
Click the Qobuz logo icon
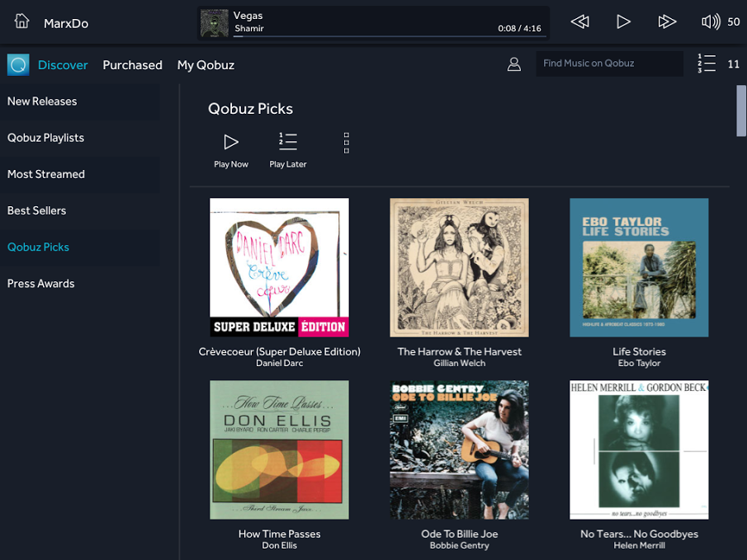coord(18,65)
